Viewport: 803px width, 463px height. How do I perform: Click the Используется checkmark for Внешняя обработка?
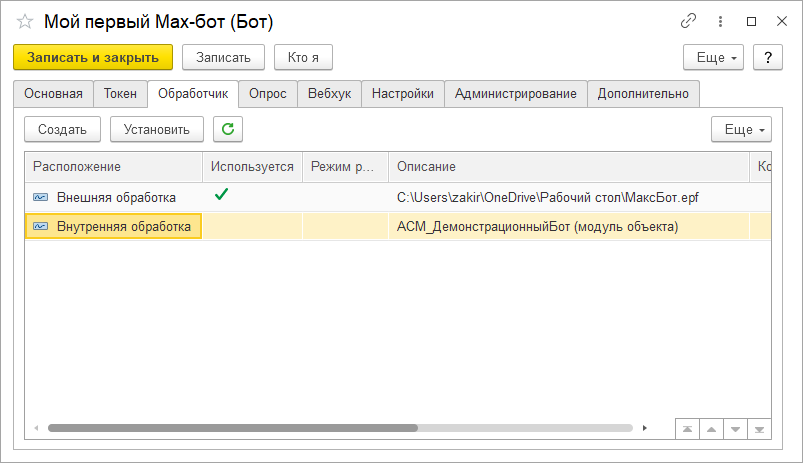coord(221,195)
